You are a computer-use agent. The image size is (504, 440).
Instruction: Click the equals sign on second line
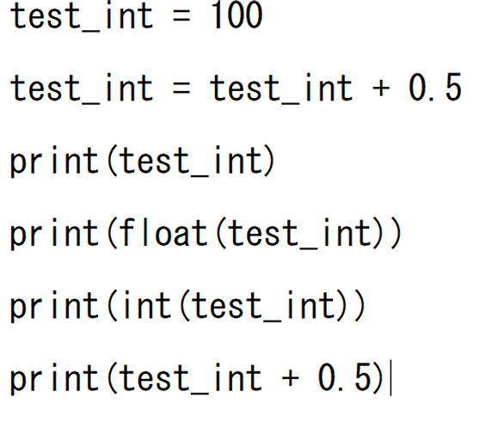coord(181,88)
